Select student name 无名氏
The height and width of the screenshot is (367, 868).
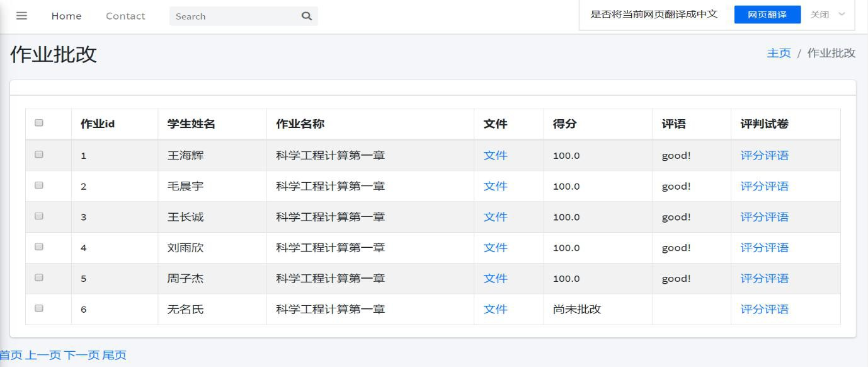[185, 309]
